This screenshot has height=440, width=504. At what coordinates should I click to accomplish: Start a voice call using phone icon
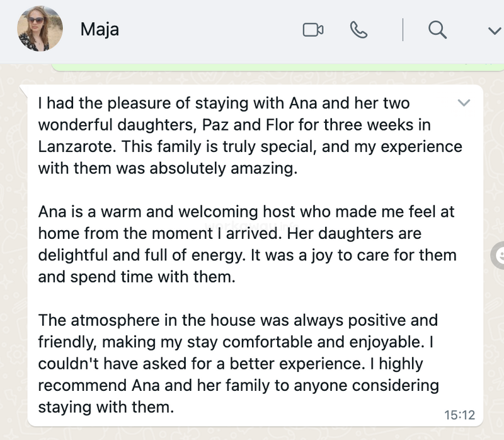tap(358, 30)
